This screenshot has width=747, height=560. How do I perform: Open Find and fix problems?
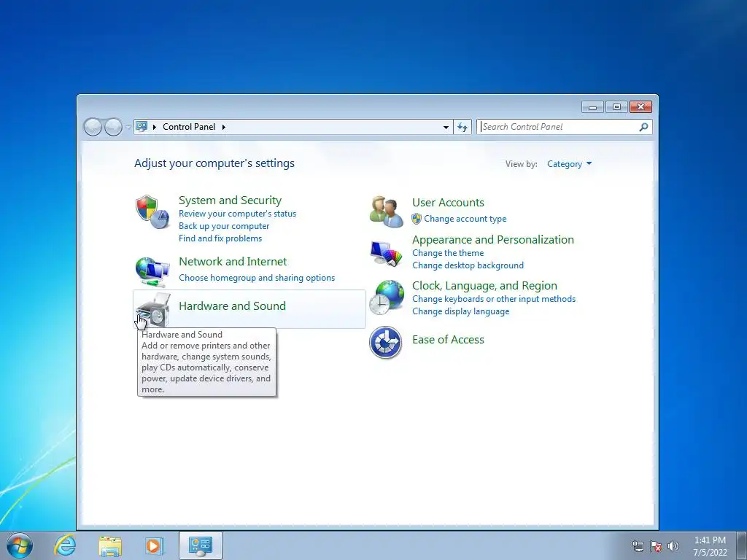(220, 238)
